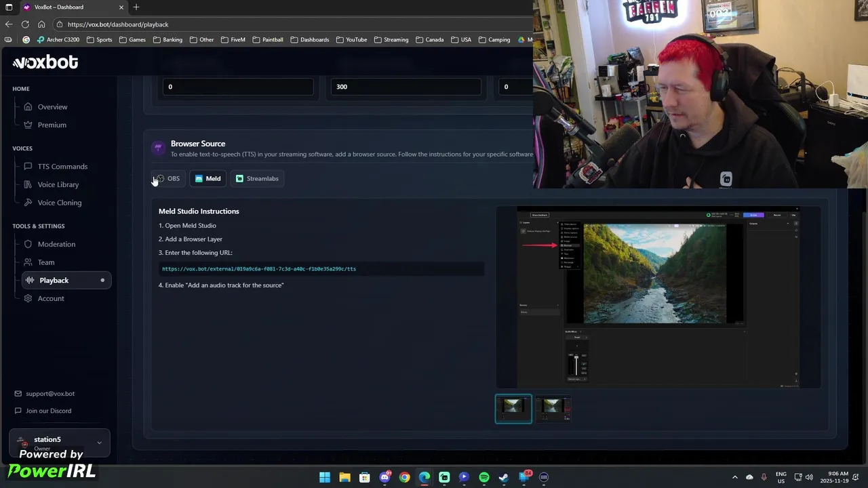Open Steam from taskbar
Image resolution: width=868 pixels, height=488 pixels.
click(x=504, y=477)
